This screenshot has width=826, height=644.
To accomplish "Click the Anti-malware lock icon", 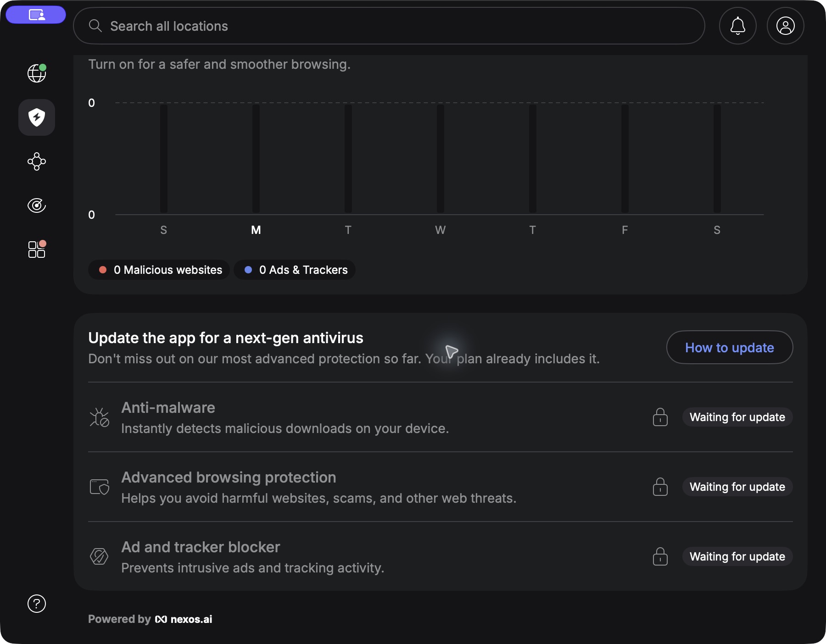I will [660, 417].
